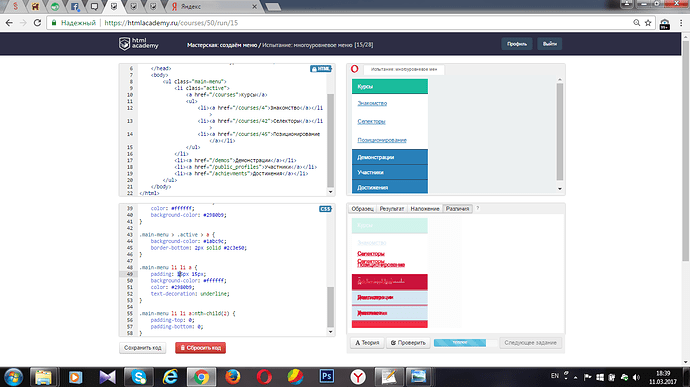Click the CSS editor down scroll arrow

(x=330, y=332)
